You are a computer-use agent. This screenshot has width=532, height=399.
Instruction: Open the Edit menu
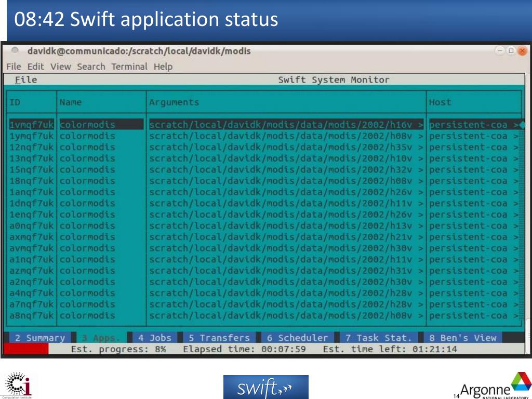36,66
